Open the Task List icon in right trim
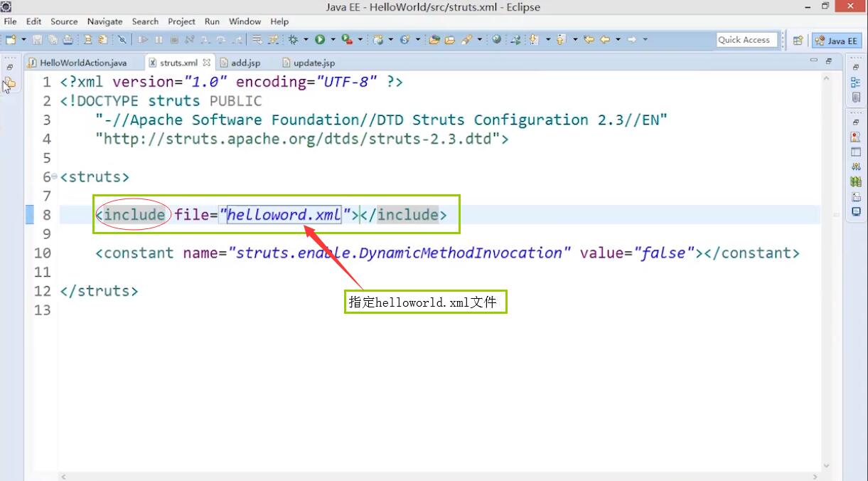Screen dimensions: 868x481 856,97
